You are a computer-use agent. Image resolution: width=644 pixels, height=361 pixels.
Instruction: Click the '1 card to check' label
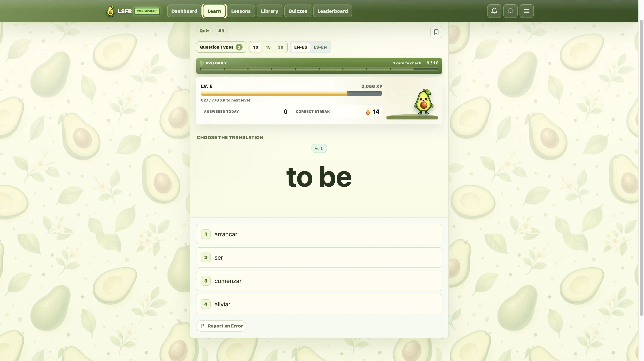407,63
